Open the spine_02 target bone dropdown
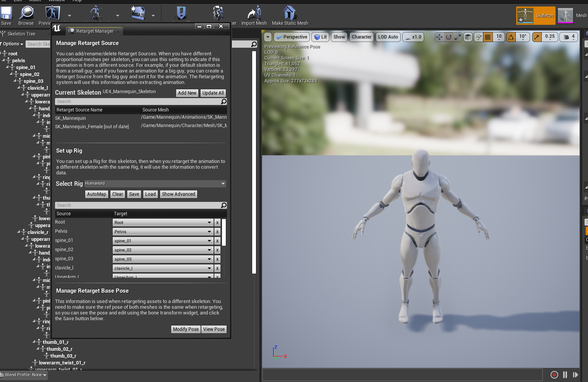This screenshot has height=382, width=588. pos(163,250)
